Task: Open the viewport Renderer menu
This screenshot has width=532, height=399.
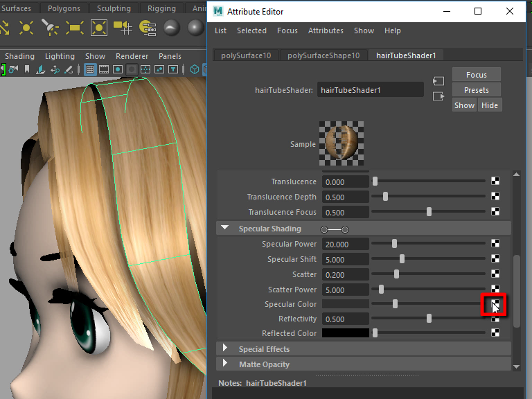Action: pyautogui.click(x=132, y=56)
